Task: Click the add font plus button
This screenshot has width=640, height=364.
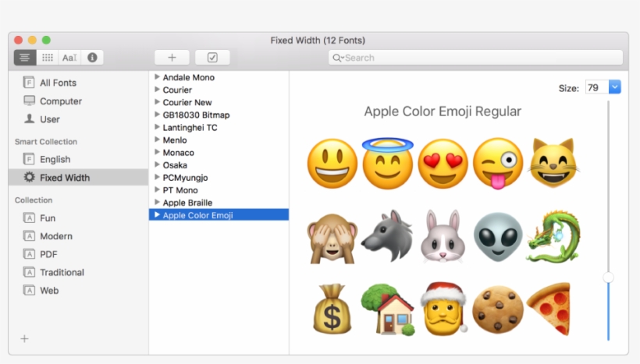Action: 172,58
